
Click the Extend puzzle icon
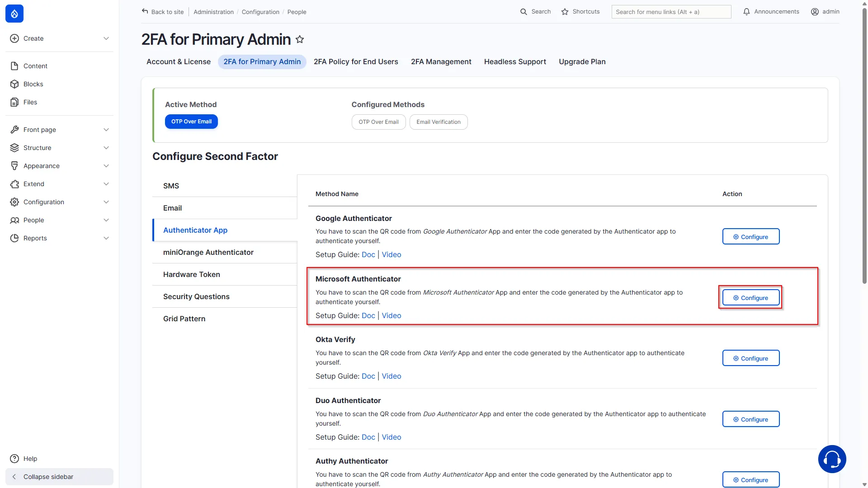click(x=14, y=184)
